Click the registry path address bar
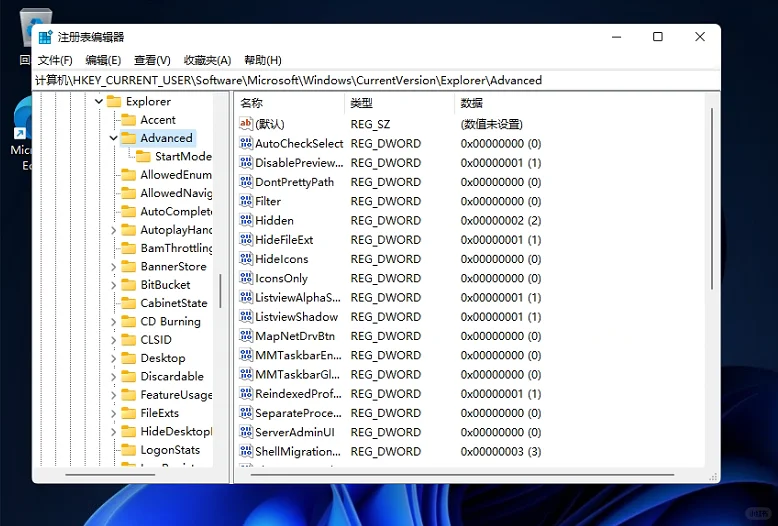The image size is (778, 526). point(376,80)
